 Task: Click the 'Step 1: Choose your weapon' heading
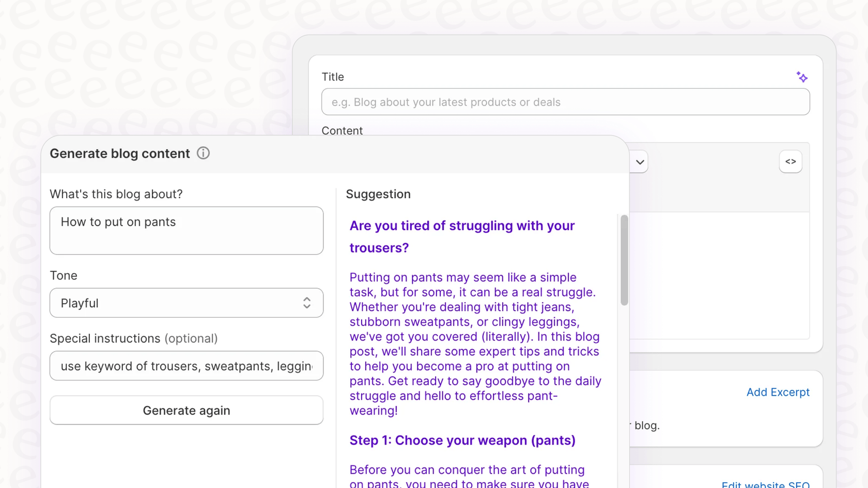[462, 440]
